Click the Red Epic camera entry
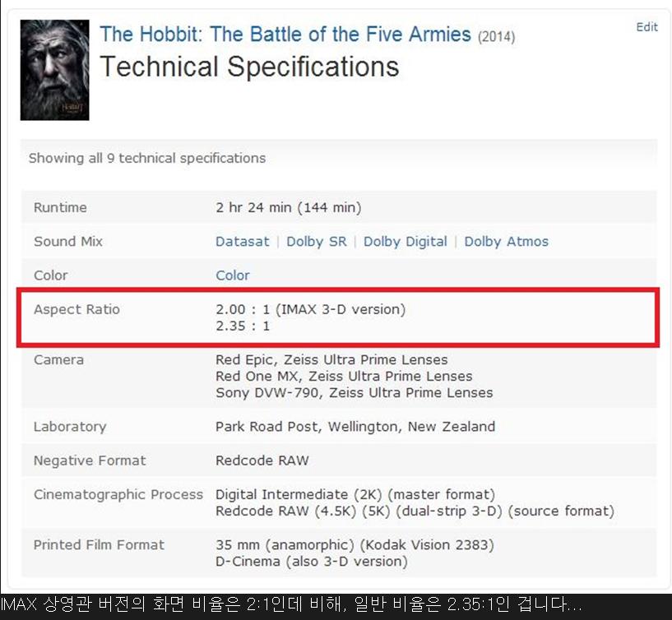The height and width of the screenshot is (620, 672). tap(331, 359)
